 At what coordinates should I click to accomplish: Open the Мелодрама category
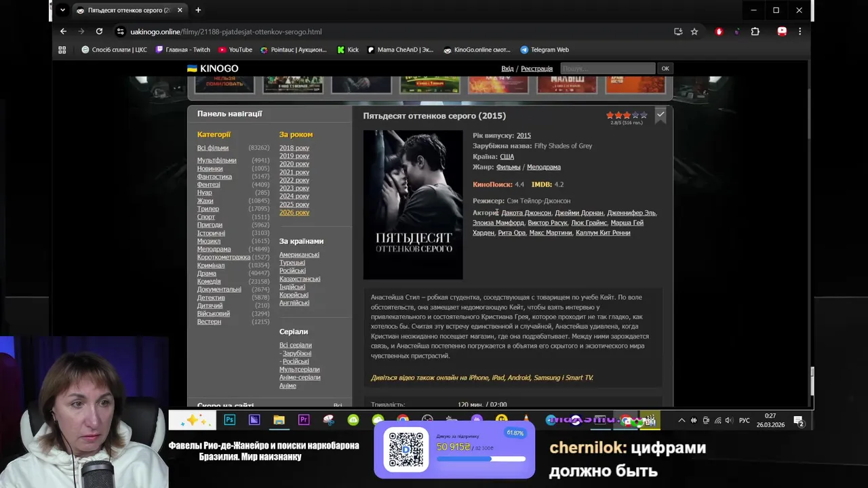pyautogui.click(x=214, y=249)
